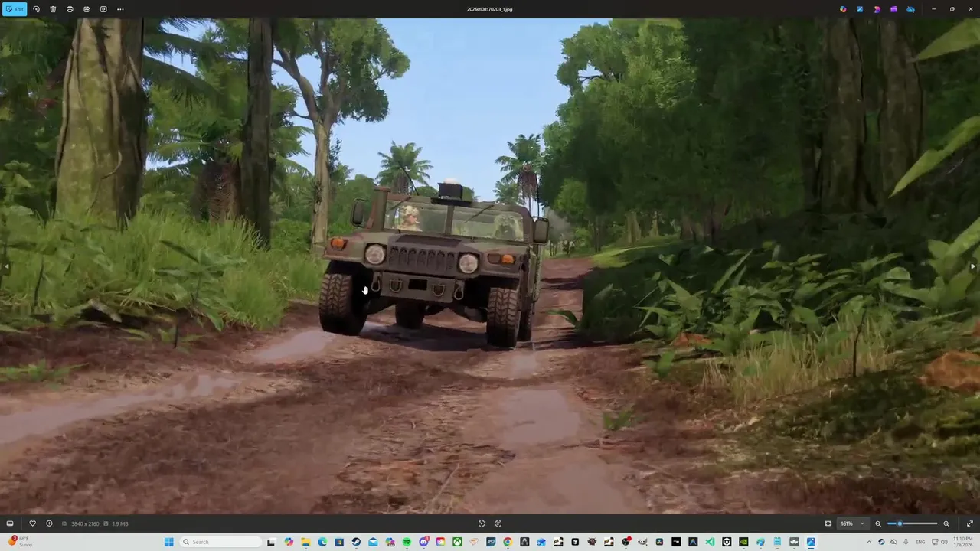Open Spotify from the taskbar

pyautogui.click(x=407, y=542)
